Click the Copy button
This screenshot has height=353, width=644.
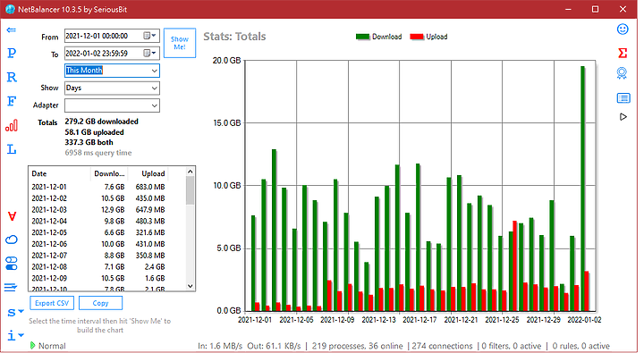click(x=100, y=303)
